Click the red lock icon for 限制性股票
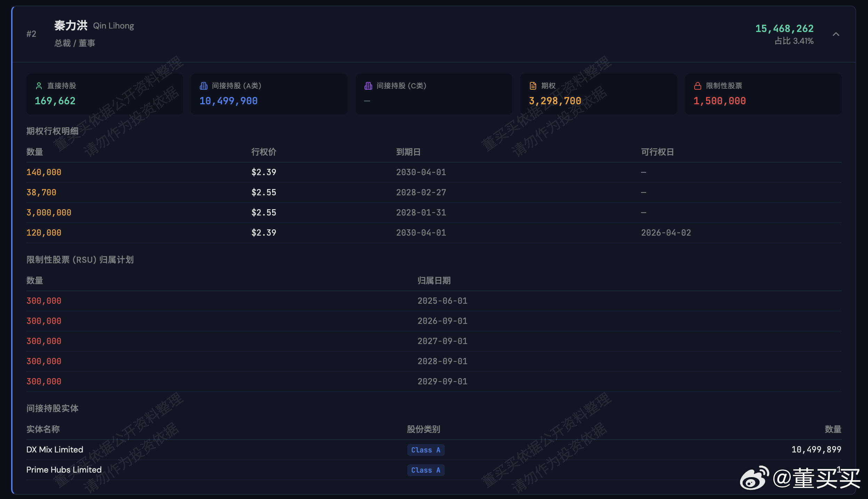The height and width of the screenshot is (499, 868). click(697, 86)
